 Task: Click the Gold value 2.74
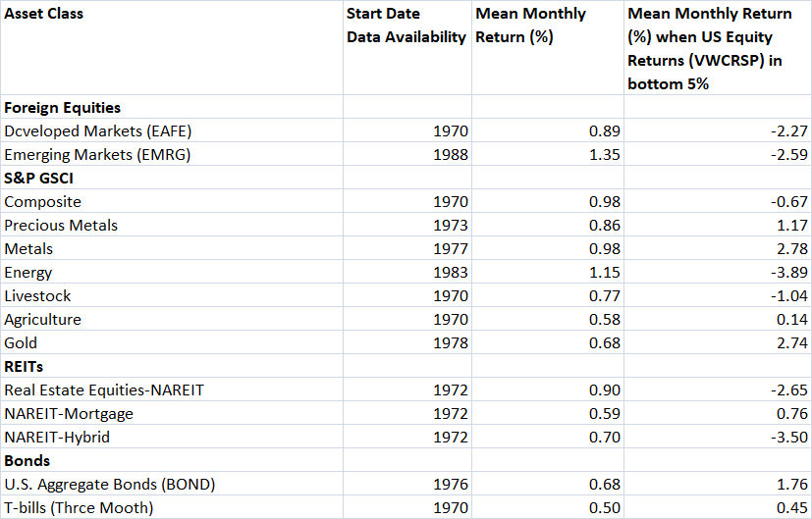[x=791, y=342]
